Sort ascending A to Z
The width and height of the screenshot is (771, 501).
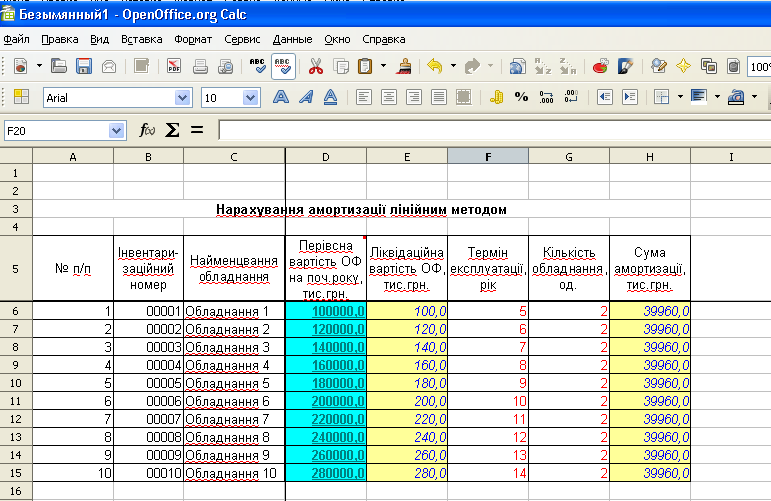542,66
